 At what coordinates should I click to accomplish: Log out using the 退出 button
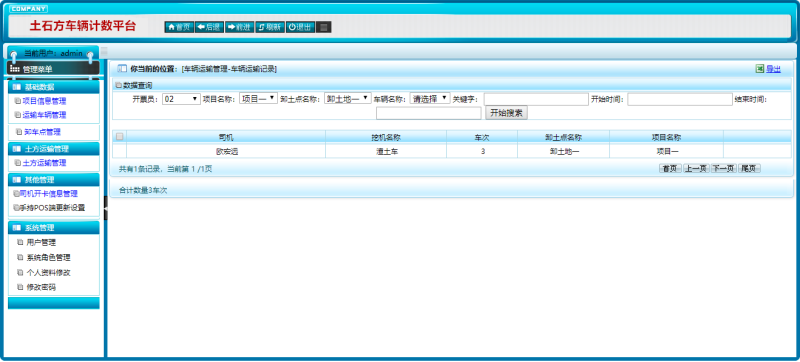point(300,27)
